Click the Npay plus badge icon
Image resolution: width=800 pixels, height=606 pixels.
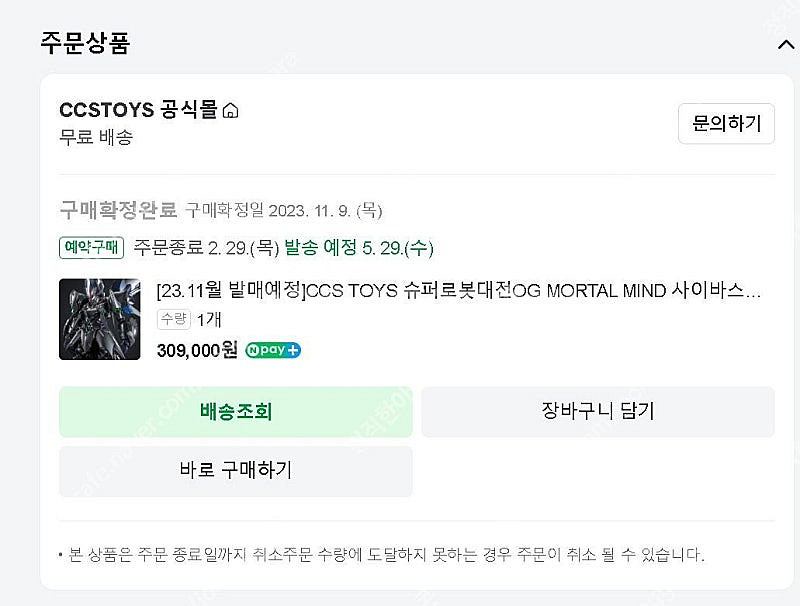[273, 350]
